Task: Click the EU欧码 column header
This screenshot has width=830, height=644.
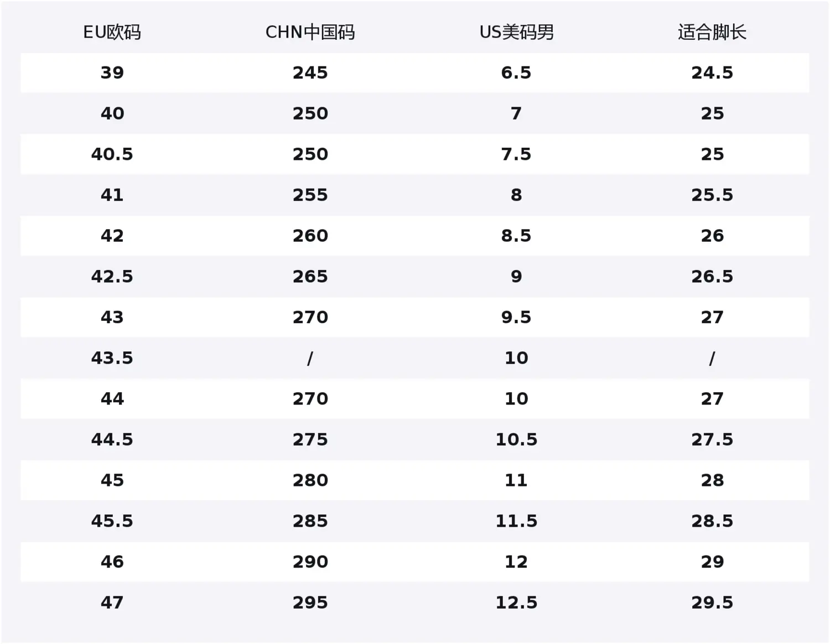Action: (x=112, y=32)
